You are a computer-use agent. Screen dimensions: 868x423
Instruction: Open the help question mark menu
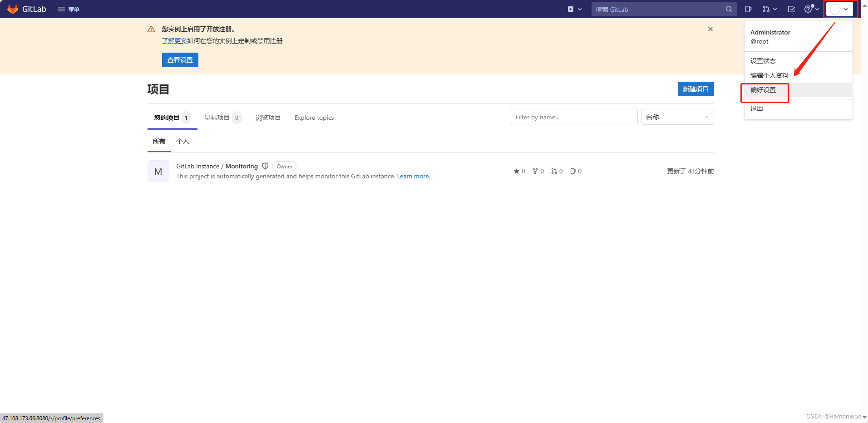[x=811, y=9]
